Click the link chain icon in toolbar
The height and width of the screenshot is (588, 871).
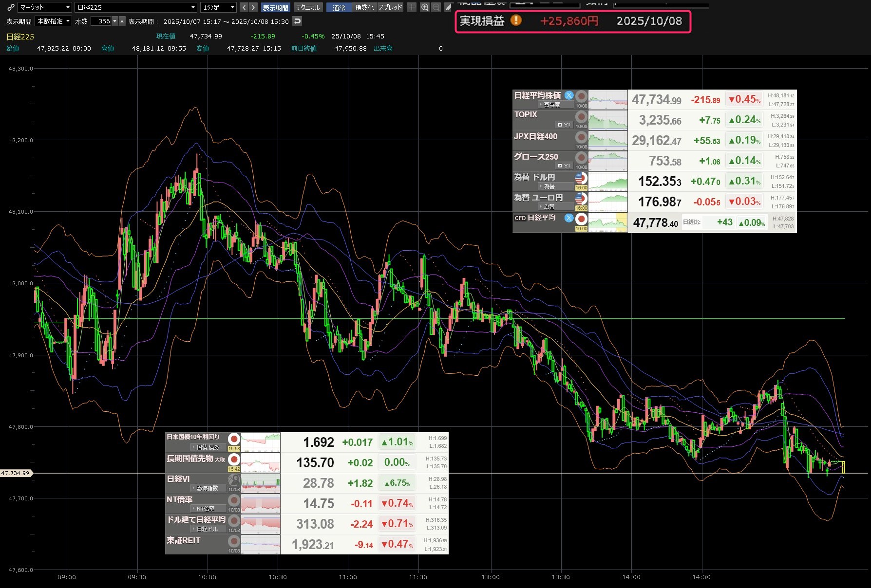(11, 7)
